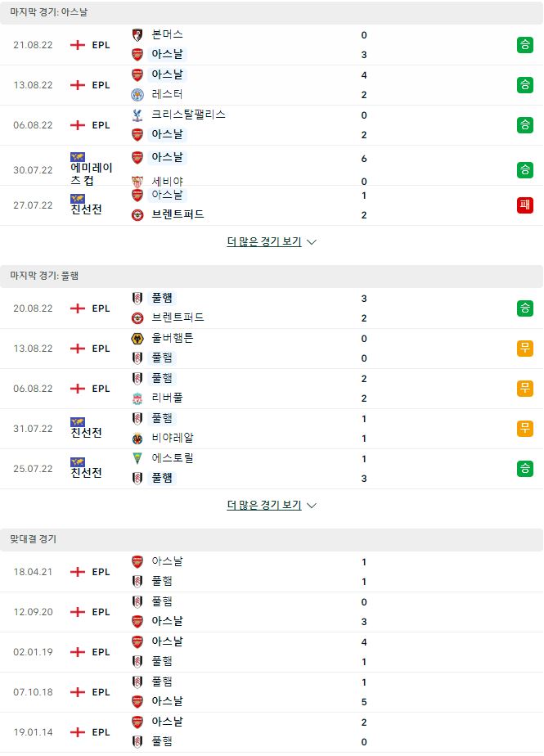The width and height of the screenshot is (544, 756).
Task: Expand more Arsenal matches with the chevron
Action: (x=312, y=242)
